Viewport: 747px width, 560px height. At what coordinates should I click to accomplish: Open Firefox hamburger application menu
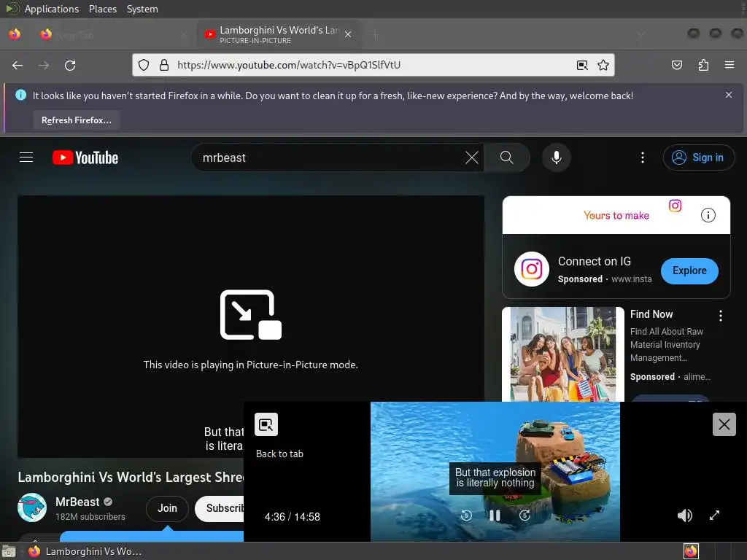[729, 65]
